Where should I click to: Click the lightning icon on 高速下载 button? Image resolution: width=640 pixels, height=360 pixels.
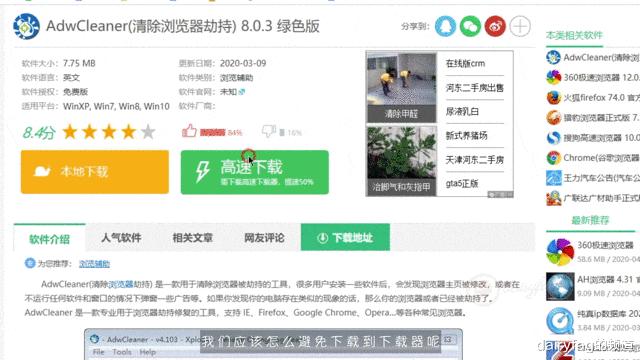[x=202, y=171]
